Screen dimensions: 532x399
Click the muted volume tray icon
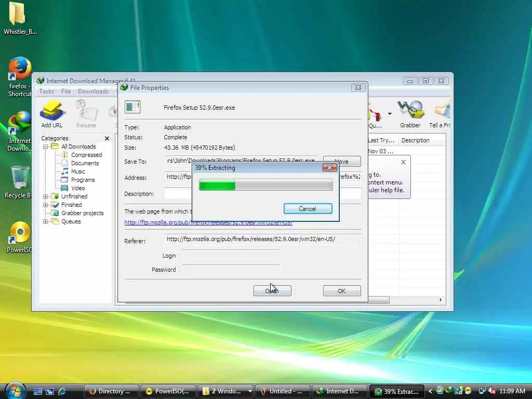[492, 391]
